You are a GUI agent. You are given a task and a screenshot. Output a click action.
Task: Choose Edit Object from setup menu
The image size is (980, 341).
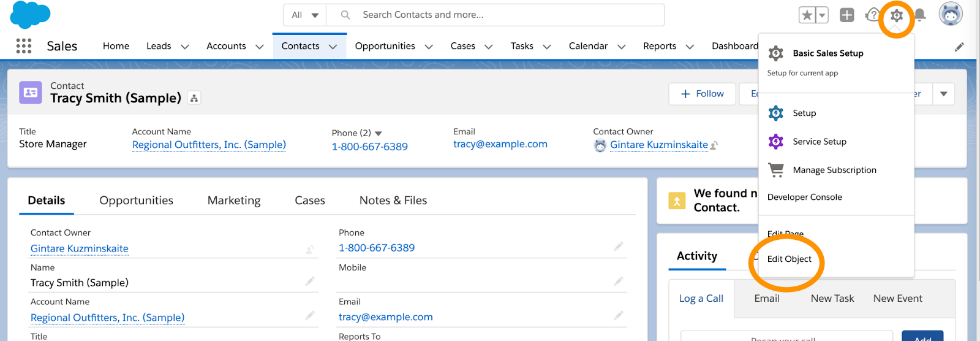click(x=790, y=259)
